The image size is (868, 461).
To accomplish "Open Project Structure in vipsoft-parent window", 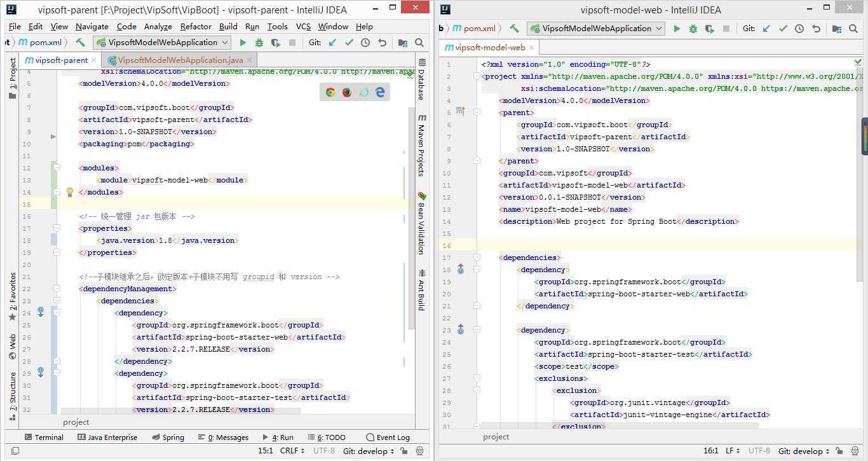I will click(x=403, y=43).
